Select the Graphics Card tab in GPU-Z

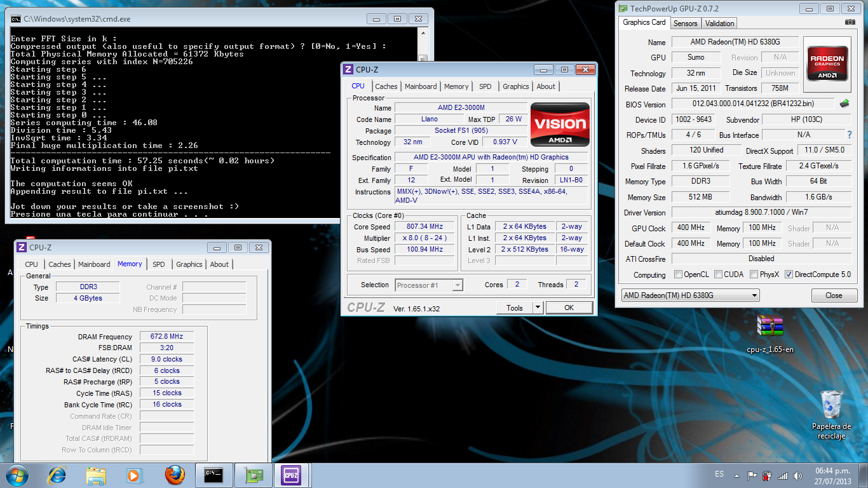(x=644, y=22)
